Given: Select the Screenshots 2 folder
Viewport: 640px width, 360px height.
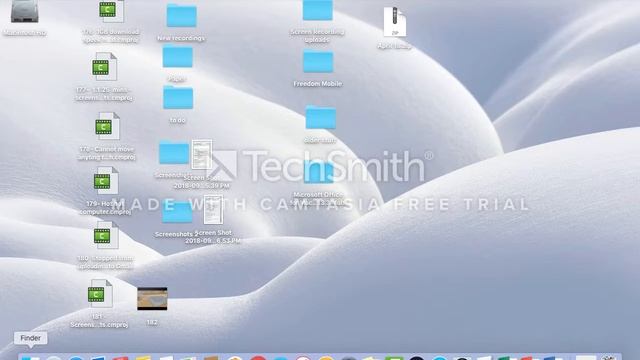Looking at the screenshot, I should point(177,212).
